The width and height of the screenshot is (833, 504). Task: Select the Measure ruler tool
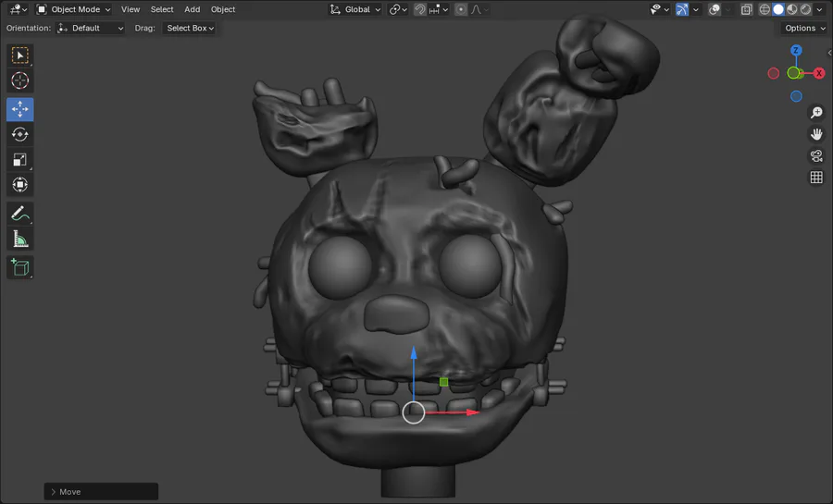20,239
